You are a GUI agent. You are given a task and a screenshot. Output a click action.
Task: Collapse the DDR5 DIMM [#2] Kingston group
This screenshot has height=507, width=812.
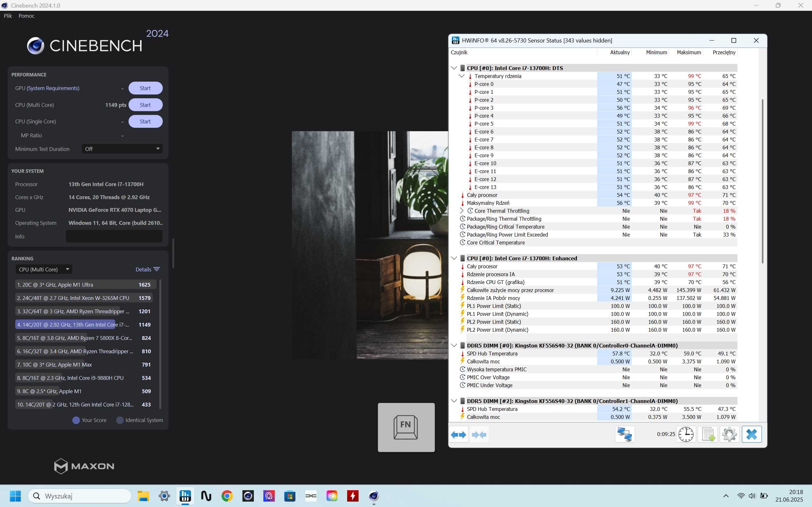454,401
